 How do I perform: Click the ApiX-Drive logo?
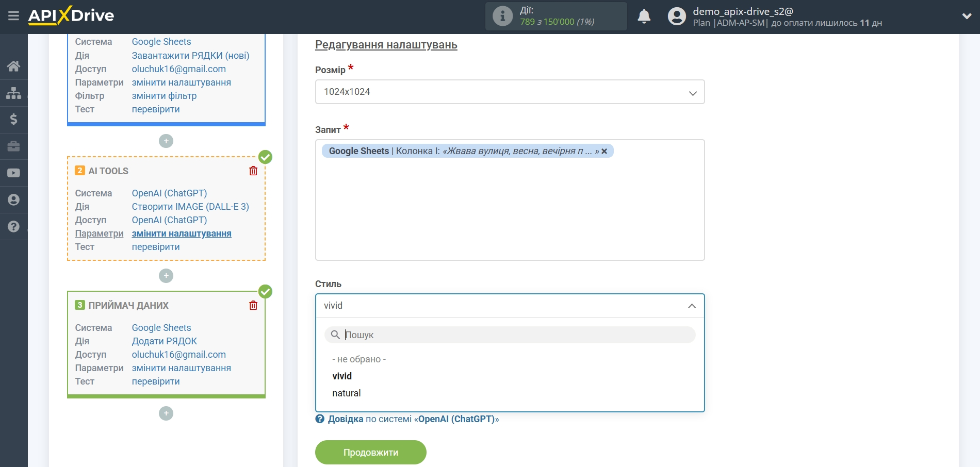click(x=71, y=15)
